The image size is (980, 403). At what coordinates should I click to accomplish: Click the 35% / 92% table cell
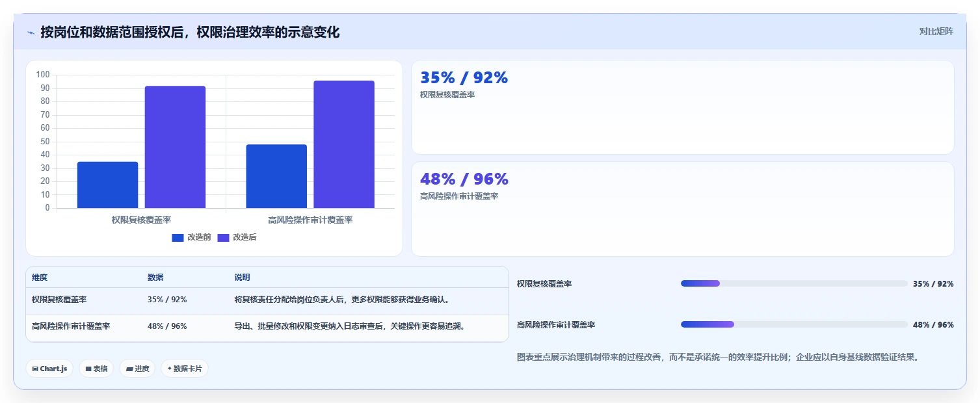167,300
